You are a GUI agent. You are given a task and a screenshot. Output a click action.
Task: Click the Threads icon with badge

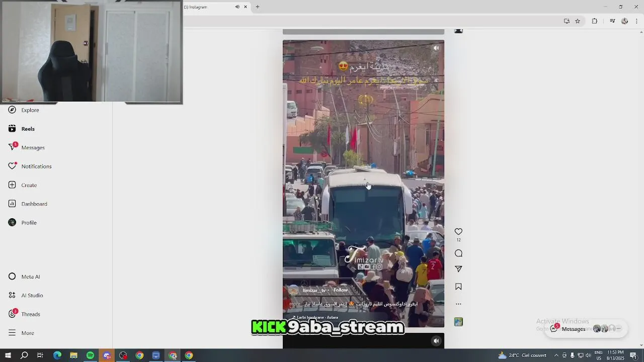coord(13,314)
